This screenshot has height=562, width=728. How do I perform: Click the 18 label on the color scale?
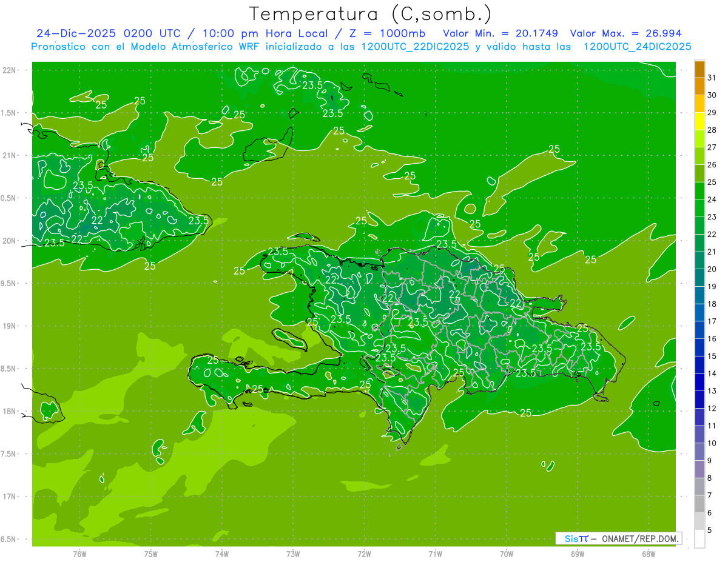pos(712,304)
